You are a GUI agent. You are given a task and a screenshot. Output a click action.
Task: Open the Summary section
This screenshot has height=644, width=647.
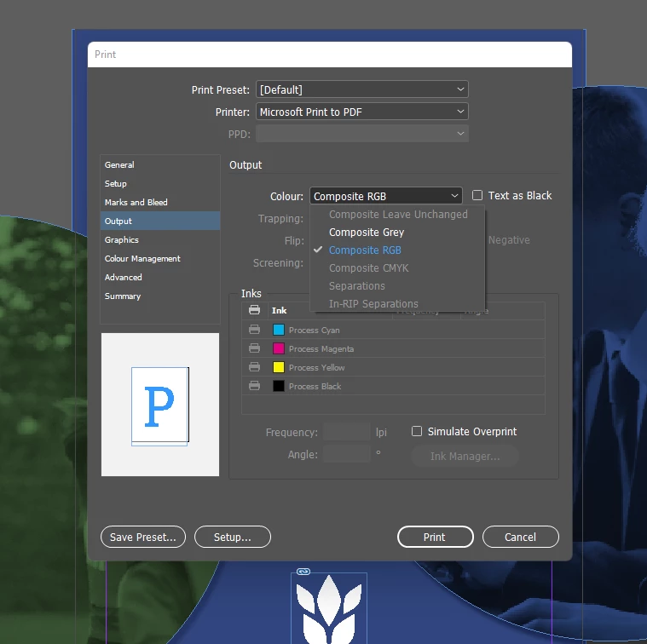(160, 296)
